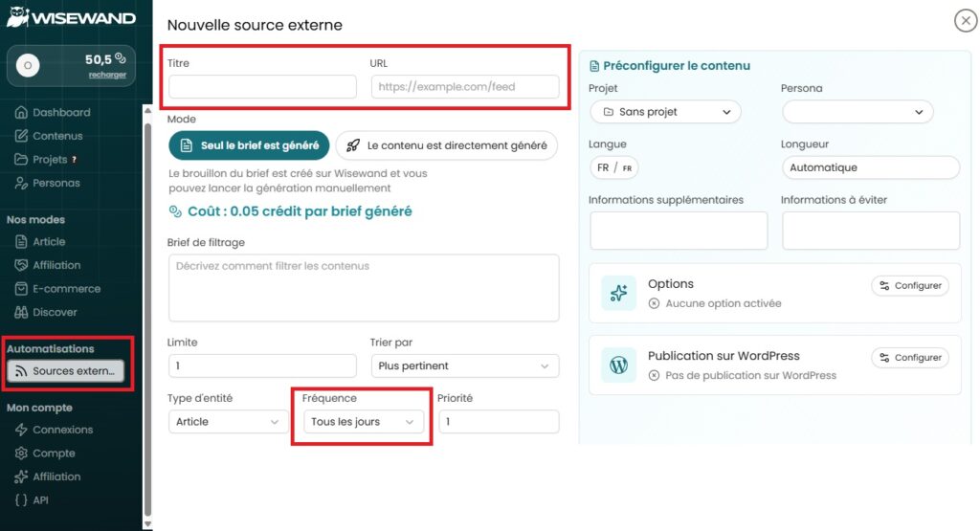The height and width of the screenshot is (531, 980).
Task: Click the credits coin icon by 50,5
Action: coord(120,58)
